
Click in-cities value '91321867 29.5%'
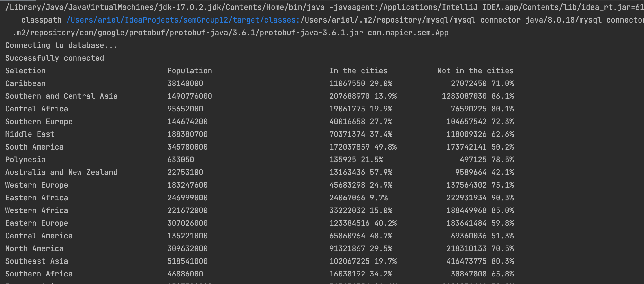361,248
